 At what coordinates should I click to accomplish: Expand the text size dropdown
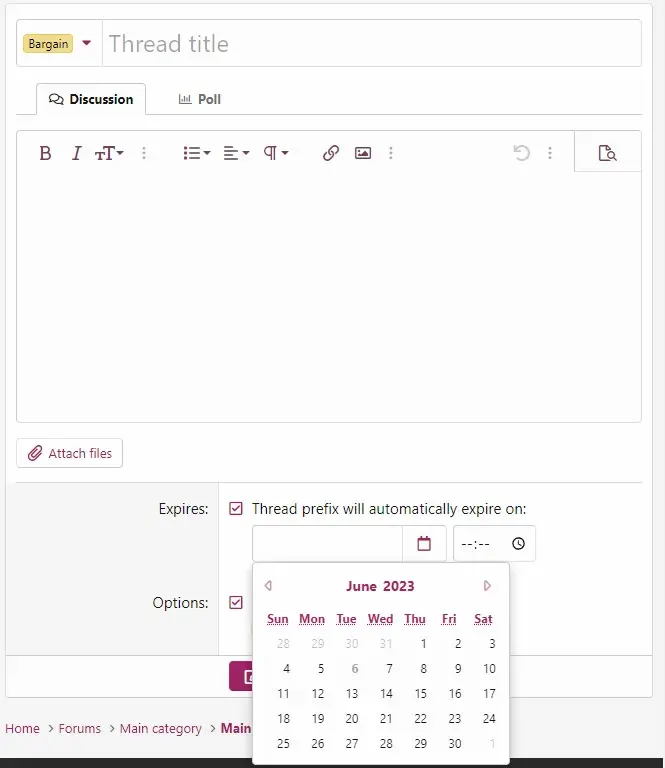point(109,153)
